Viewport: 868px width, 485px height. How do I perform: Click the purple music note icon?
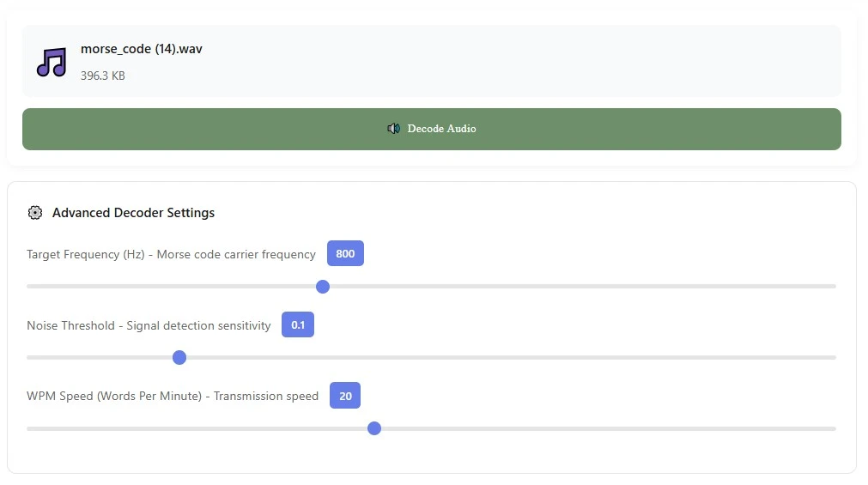click(52, 62)
